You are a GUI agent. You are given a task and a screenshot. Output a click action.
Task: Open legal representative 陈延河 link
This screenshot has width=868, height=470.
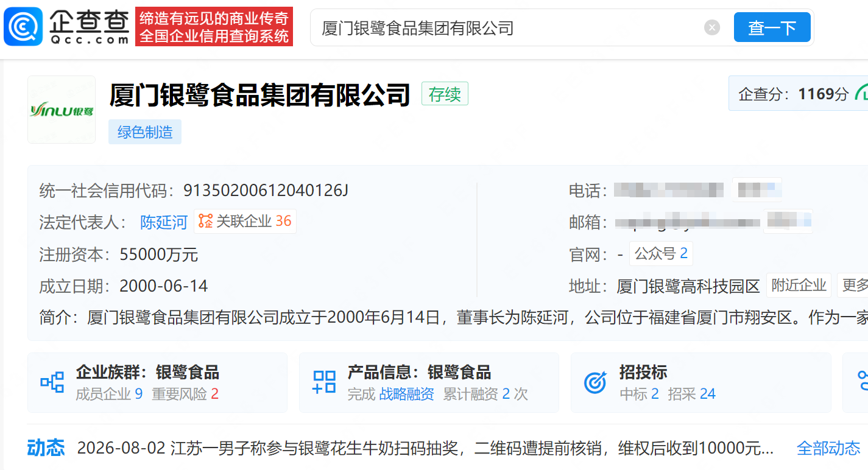[x=164, y=222]
